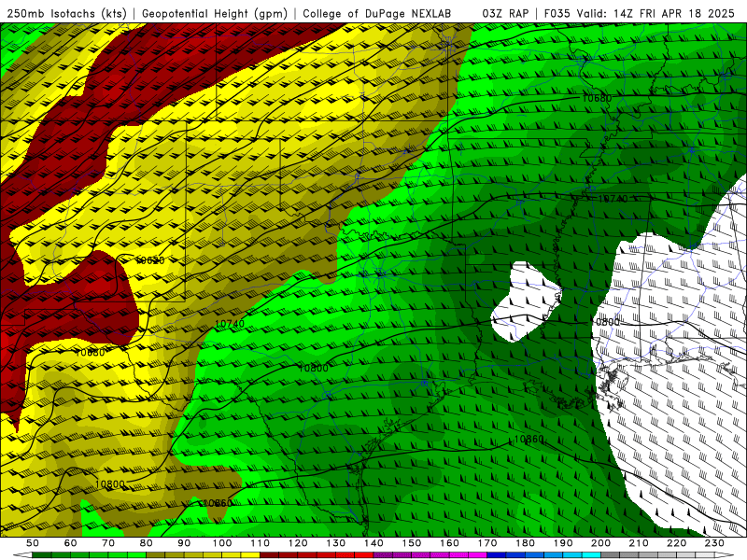Click the 200 value on the color scale
Viewport: 747px width, 560px height.
[x=601, y=543]
